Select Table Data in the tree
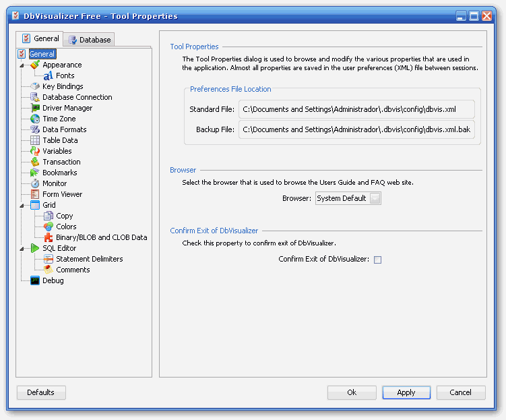The width and height of the screenshot is (506, 420). tap(61, 140)
